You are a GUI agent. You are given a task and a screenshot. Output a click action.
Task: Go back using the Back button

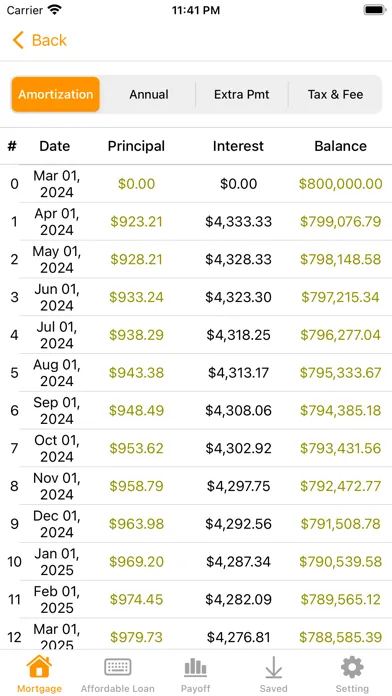(x=40, y=40)
